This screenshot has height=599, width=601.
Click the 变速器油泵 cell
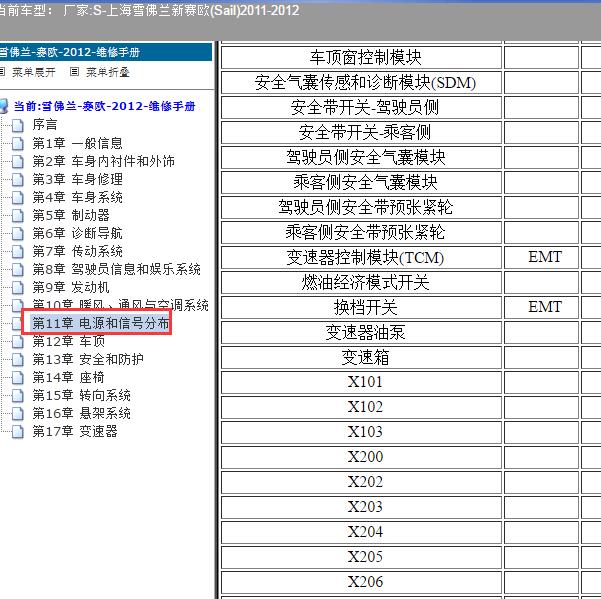(361, 333)
